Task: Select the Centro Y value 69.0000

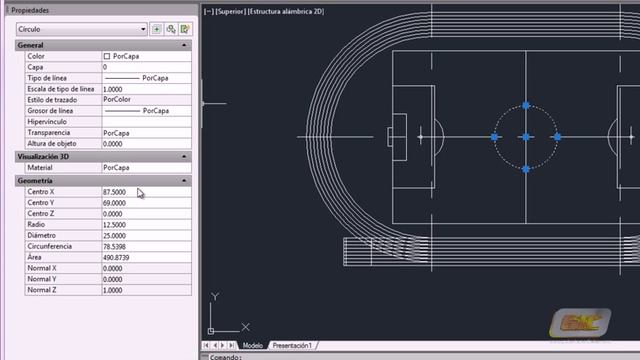Action: point(146,203)
